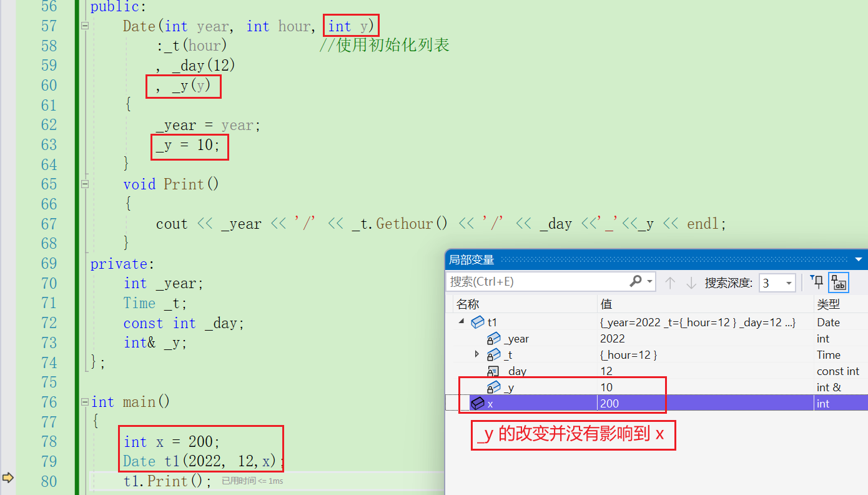Screen dimensions: 868x495
Task: Click the _t member icon
Action: coord(494,355)
